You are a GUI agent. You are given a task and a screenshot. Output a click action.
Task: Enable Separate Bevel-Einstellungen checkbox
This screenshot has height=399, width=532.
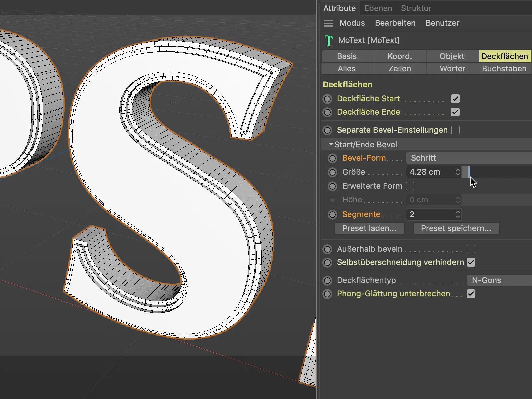pyautogui.click(x=455, y=130)
